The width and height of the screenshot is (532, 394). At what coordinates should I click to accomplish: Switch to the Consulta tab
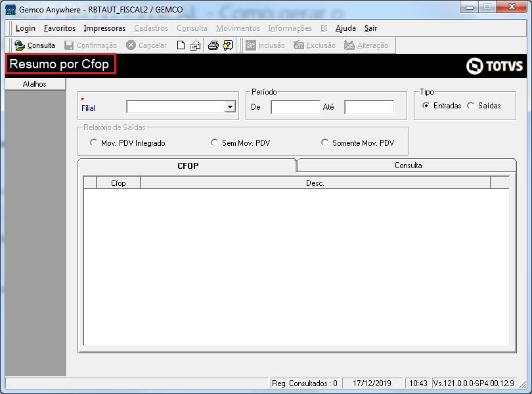(408, 165)
